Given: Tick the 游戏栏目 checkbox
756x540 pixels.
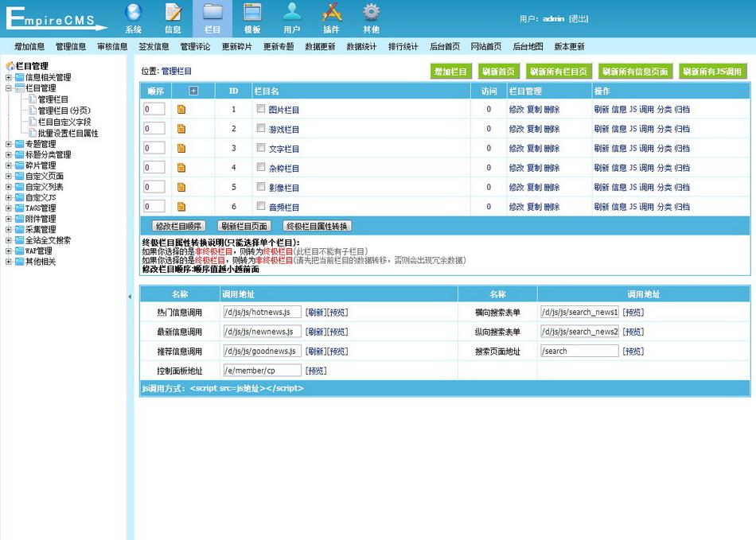Looking at the screenshot, I should point(261,128).
